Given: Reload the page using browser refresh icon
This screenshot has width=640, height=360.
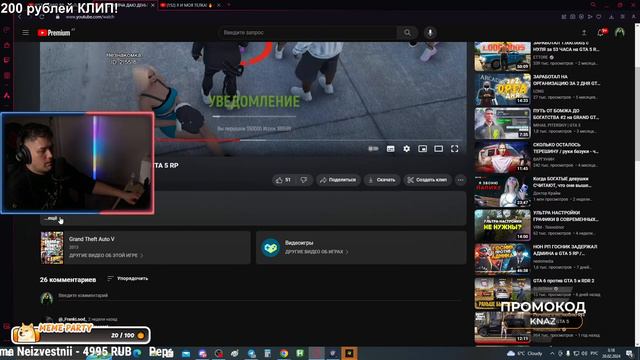Looking at the screenshot, I should pos(42,17).
